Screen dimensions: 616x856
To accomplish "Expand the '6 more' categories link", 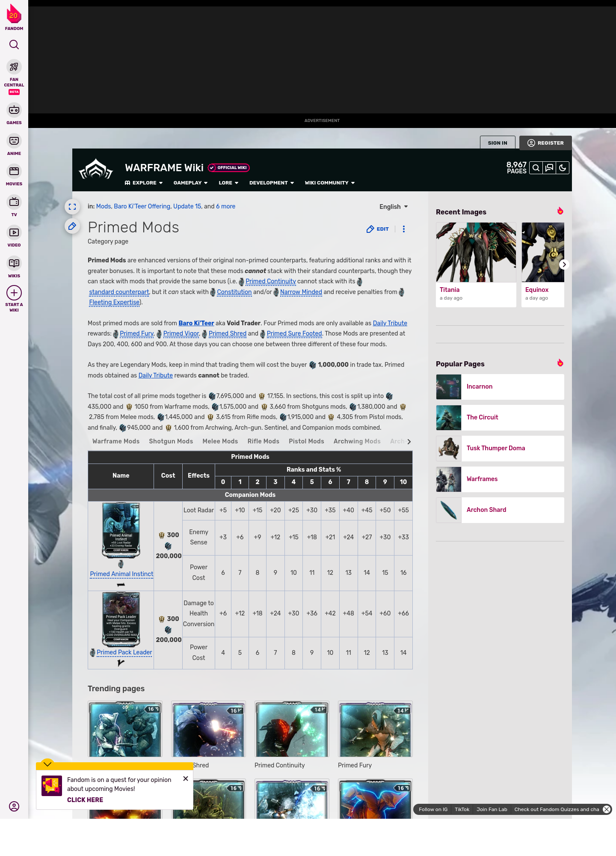I will pos(225,206).
